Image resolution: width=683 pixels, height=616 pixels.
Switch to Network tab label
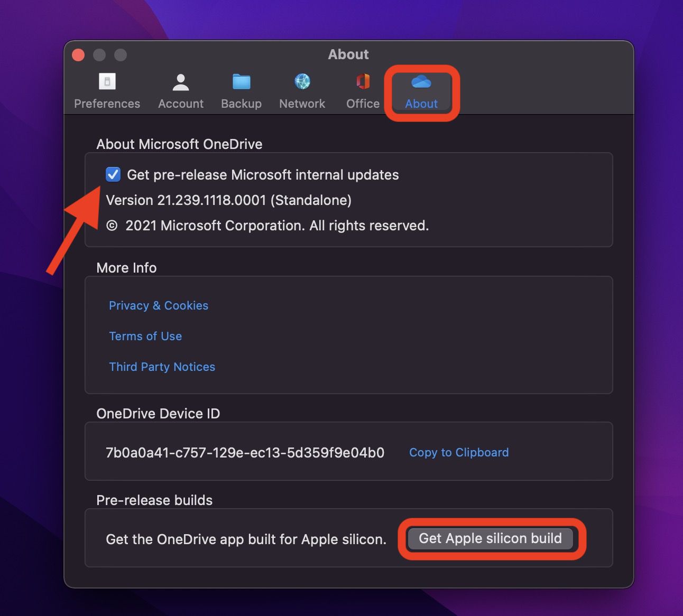pyautogui.click(x=302, y=104)
